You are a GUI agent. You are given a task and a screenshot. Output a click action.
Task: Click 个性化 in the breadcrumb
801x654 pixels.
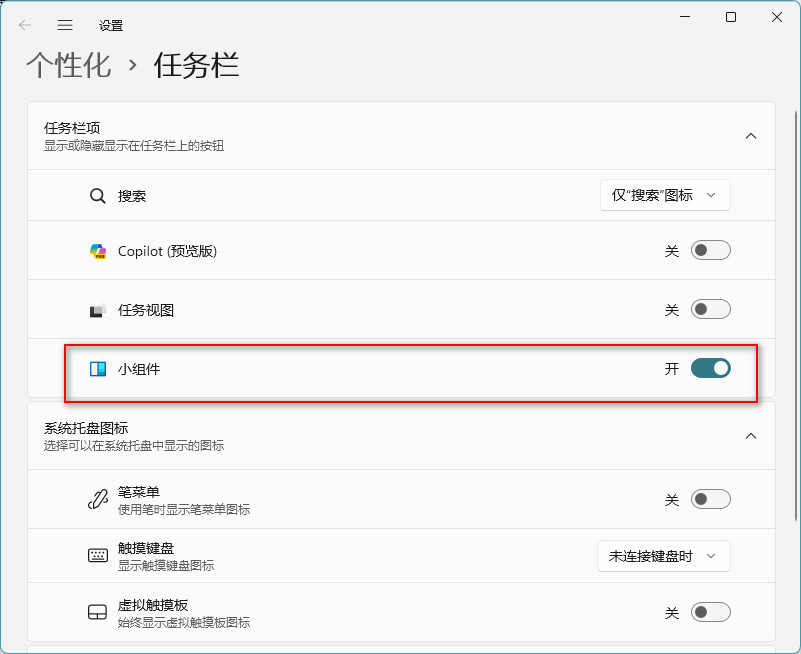(x=70, y=63)
